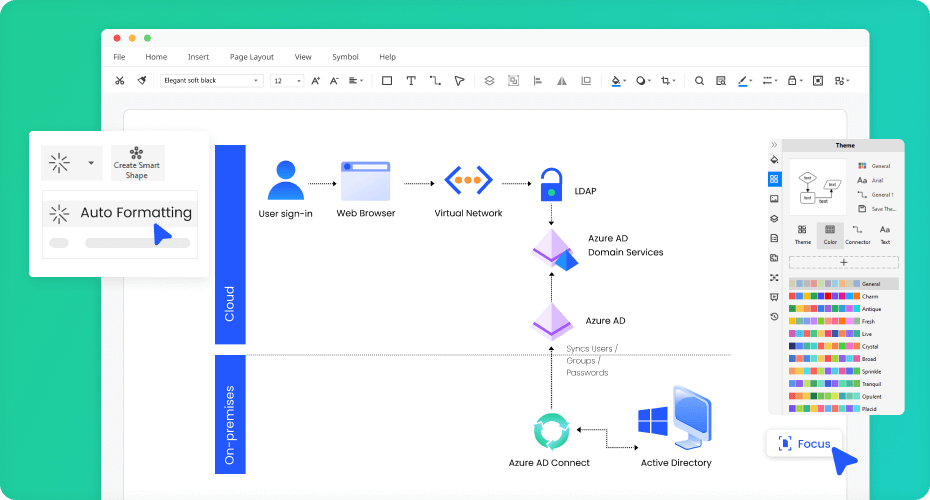Image resolution: width=930 pixels, height=500 pixels.
Task: Click the plus button to add a color scheme
Action: coord(843,262)
